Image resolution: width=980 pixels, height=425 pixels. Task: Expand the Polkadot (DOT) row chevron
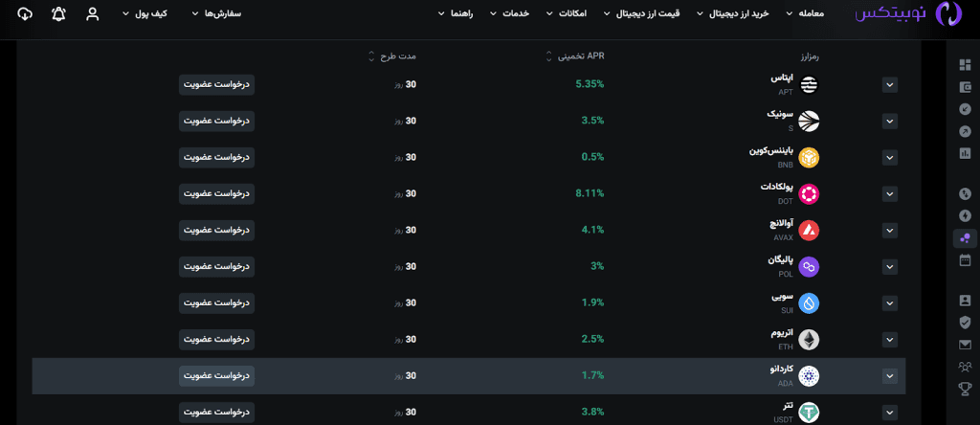890,194
